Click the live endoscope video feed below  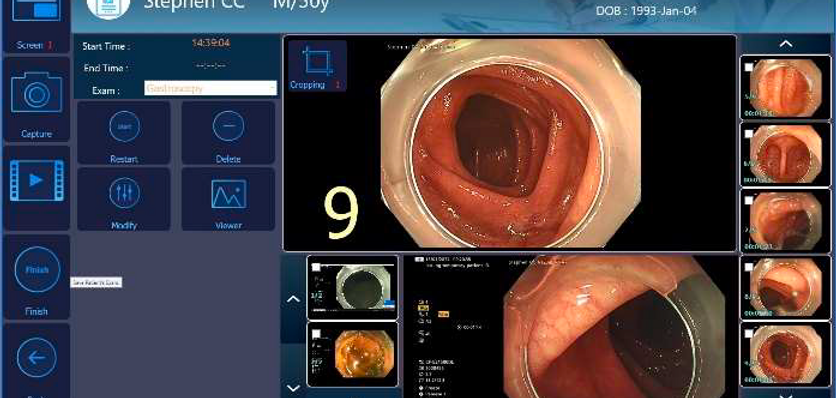[x=570, y=327]
